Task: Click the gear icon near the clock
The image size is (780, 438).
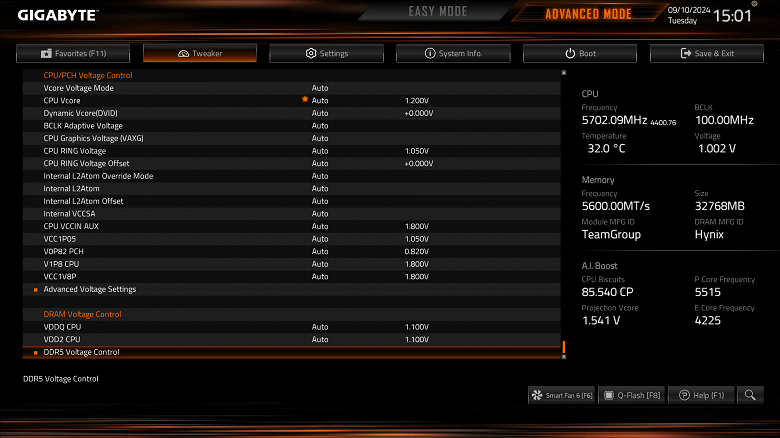Action: (754, 4)
